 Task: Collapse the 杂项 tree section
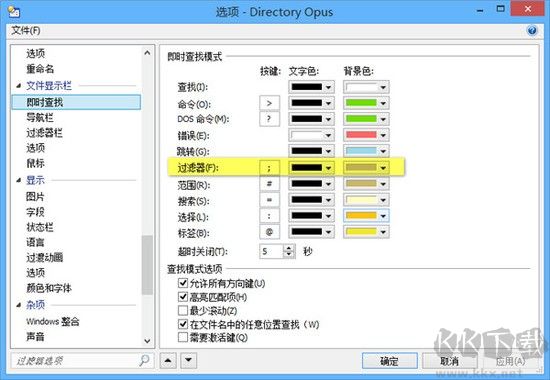19,305
